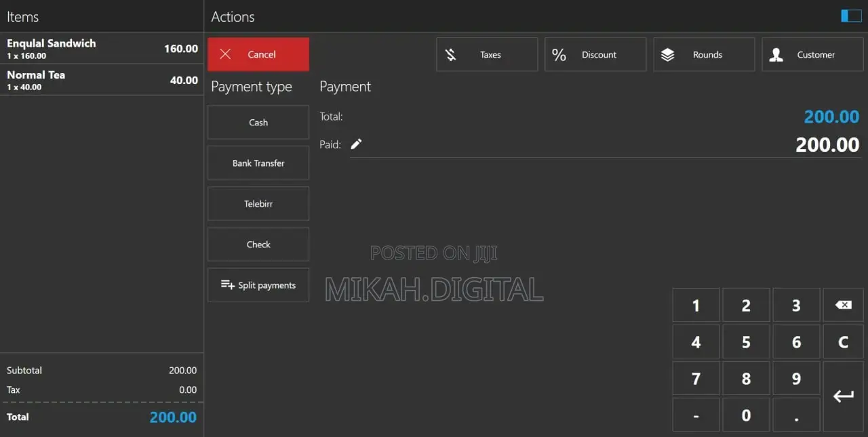This screenshot has width=868, height=437.
Task: Edit the Paid amount with the pencil icon
Action: 357,144
